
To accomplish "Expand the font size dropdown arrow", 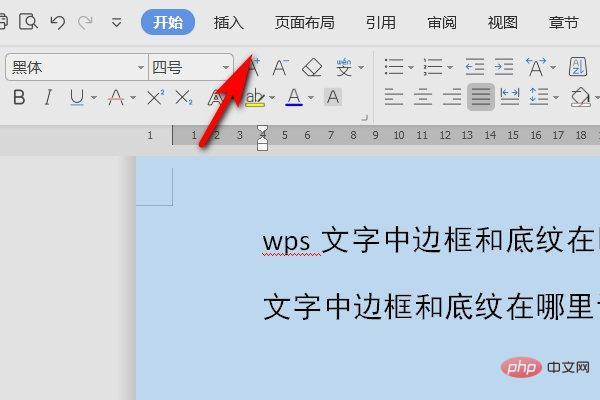I will coord(226,67).
